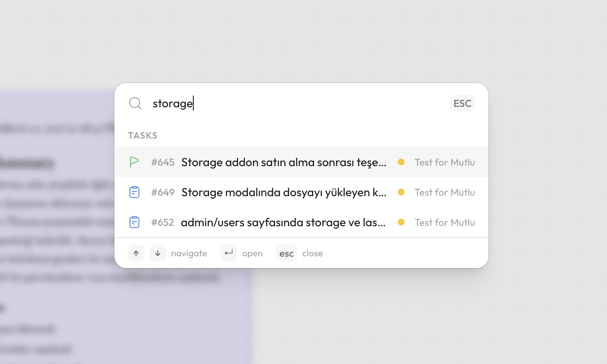This screenshot has width=607, height=364.
Task: Click the clipboard icon beside task #652
Action: pyautogui.click(x=134, y=222)
